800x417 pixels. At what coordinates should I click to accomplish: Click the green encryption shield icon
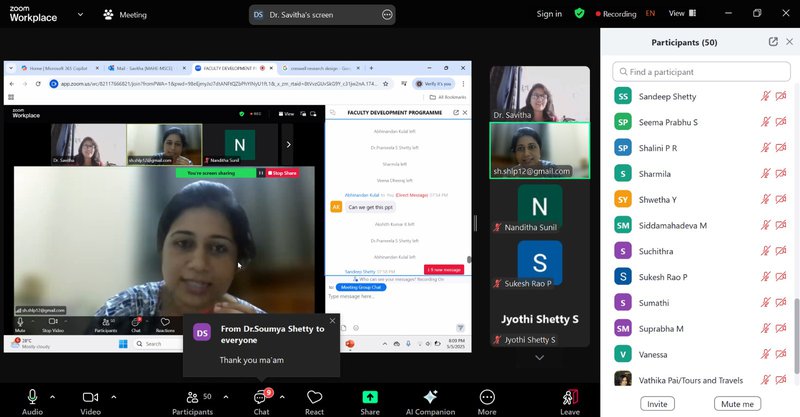pyautogui.click(x=579, y=13)
